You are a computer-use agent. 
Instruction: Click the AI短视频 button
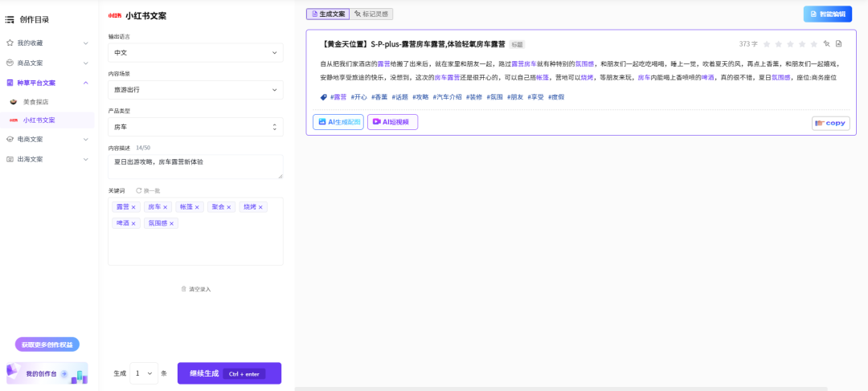(392, 122)
